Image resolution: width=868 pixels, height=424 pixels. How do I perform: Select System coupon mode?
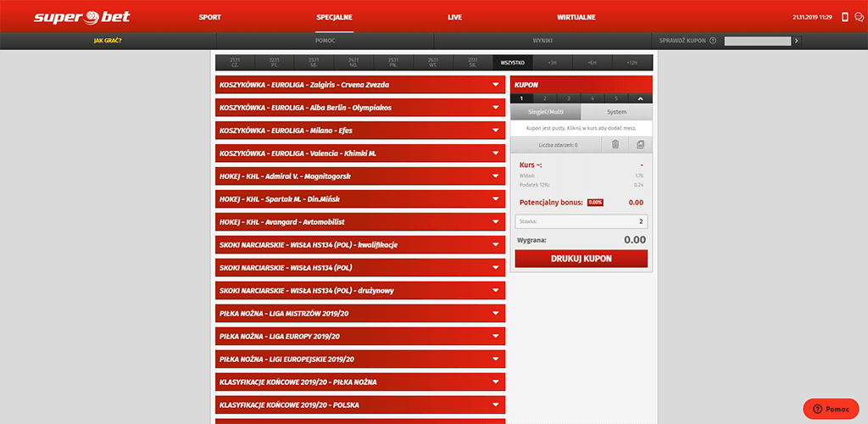click(x=617, y=112)
